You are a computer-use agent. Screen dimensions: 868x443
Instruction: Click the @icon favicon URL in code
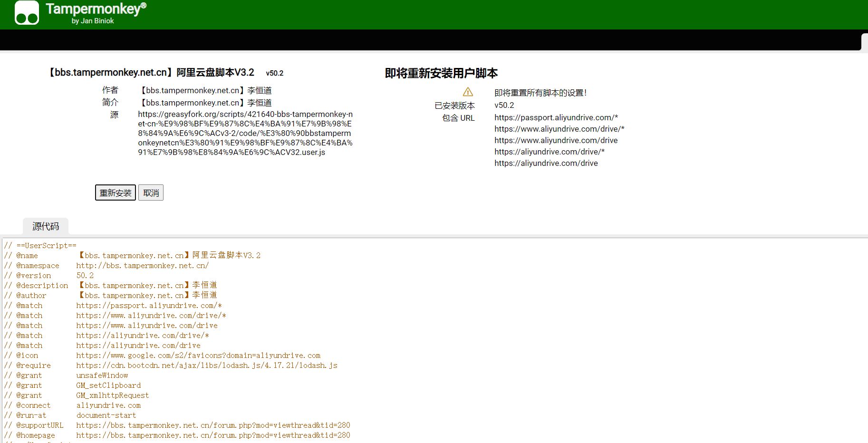[x=198, y=356]
